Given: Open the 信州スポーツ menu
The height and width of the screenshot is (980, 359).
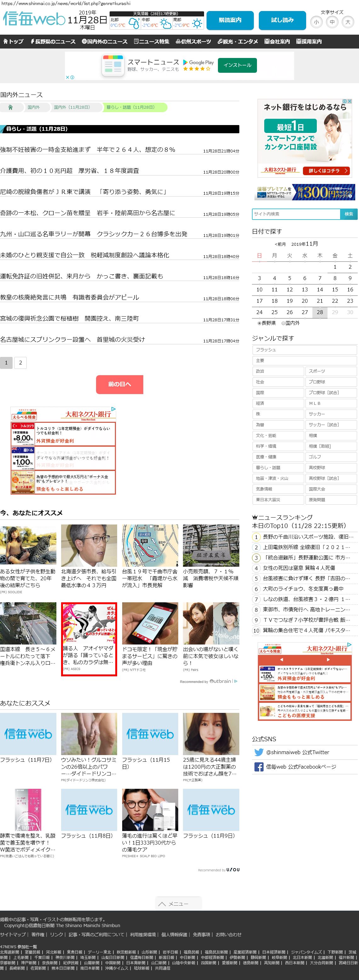Looking at the screenshot, I should (x=193, y=42).
